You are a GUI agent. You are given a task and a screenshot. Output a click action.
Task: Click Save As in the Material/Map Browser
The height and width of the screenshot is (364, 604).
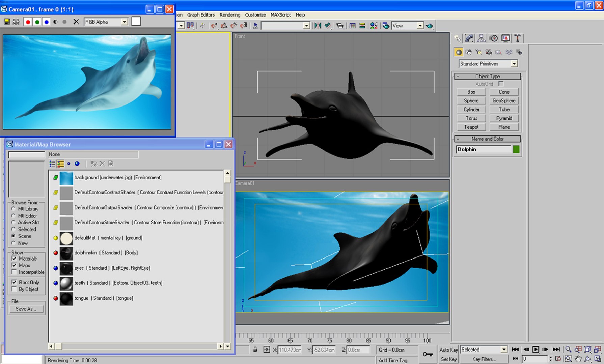point(26,309)
